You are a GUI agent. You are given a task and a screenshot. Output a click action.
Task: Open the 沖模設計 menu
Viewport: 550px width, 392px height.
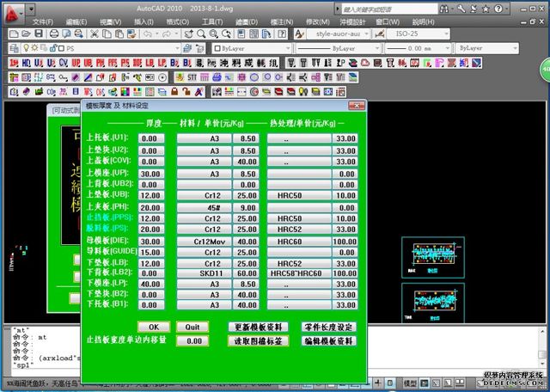click(352, 22)
